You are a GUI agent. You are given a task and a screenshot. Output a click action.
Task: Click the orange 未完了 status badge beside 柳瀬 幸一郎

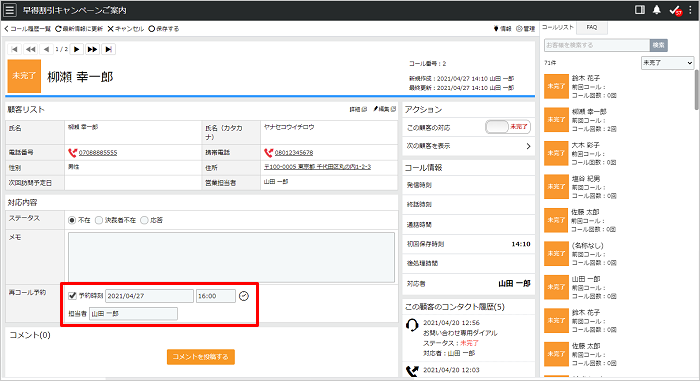24,76
